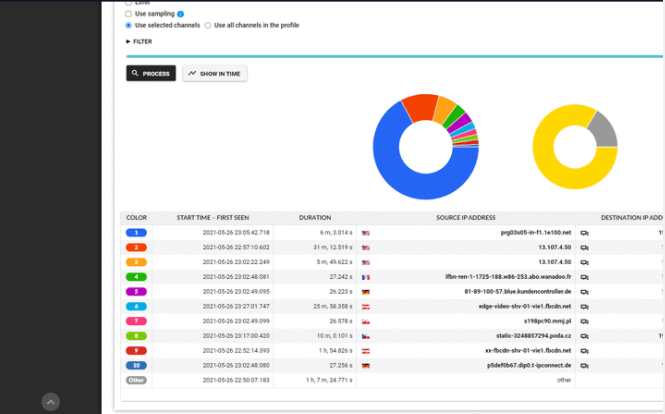Click source host 81-89-100-57.blue.kundencontroller.de
The image size is (665, 414).
click(x=518, y=291)
